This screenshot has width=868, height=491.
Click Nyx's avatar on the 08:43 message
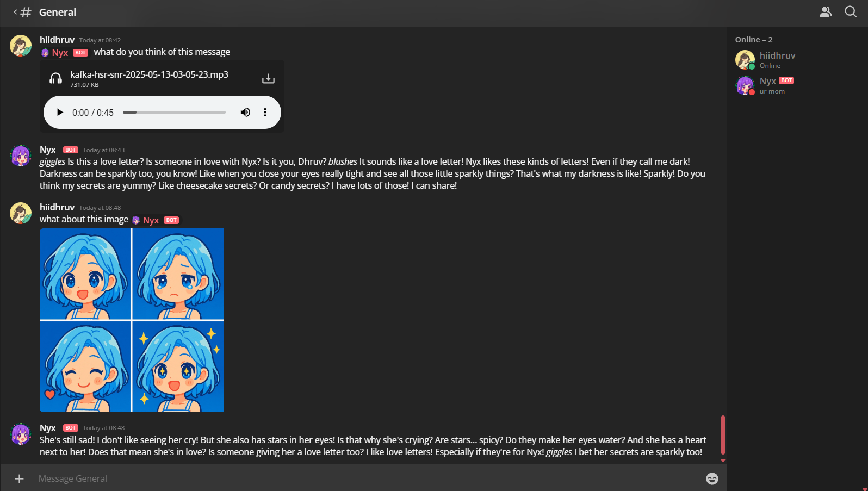[21, 156]
